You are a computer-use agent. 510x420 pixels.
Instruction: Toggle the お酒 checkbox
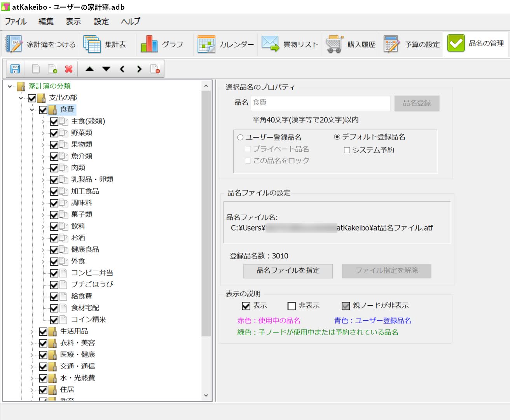(x=54, y=238)
